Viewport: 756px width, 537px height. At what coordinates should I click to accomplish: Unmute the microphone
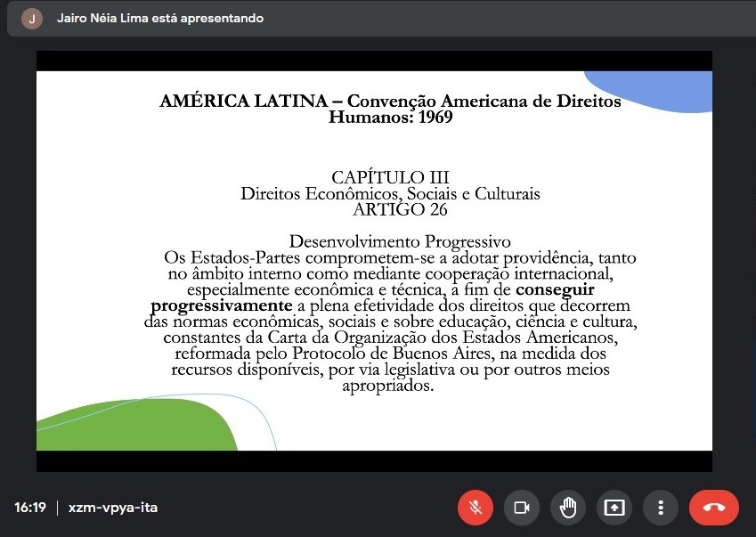tap(476, 508)
